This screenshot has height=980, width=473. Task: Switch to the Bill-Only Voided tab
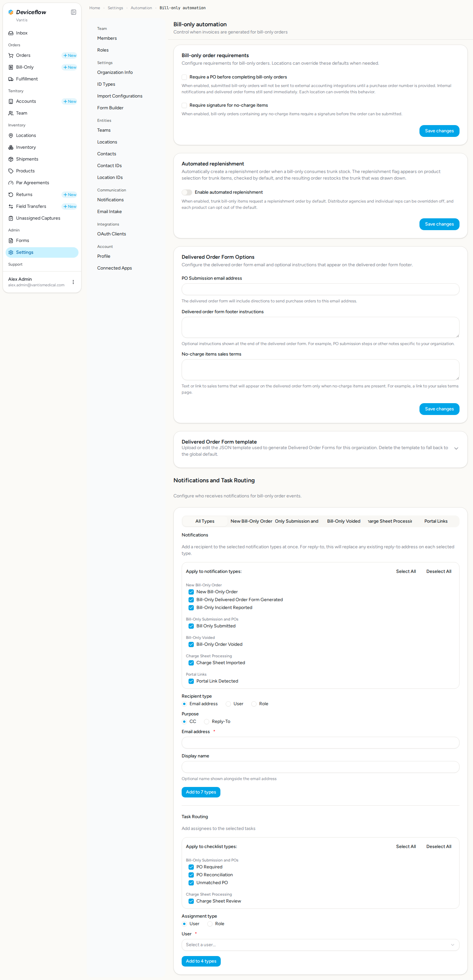tap(344, 522)
